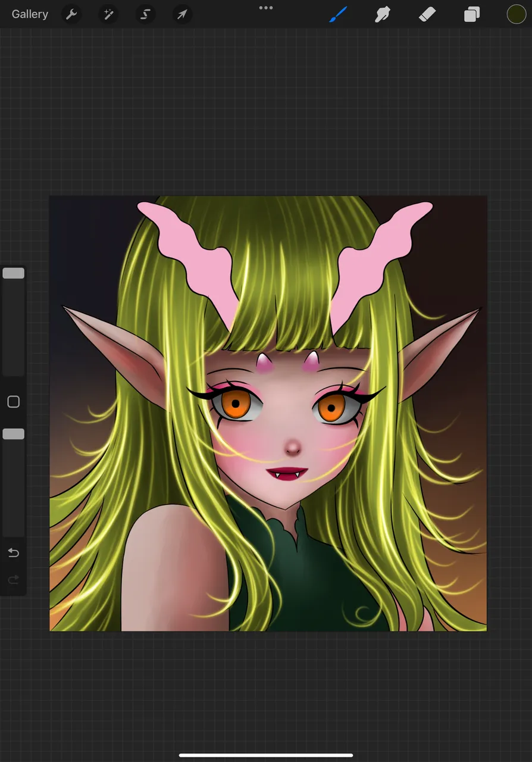Tap the three-dot options at top center

coord(266,8)
